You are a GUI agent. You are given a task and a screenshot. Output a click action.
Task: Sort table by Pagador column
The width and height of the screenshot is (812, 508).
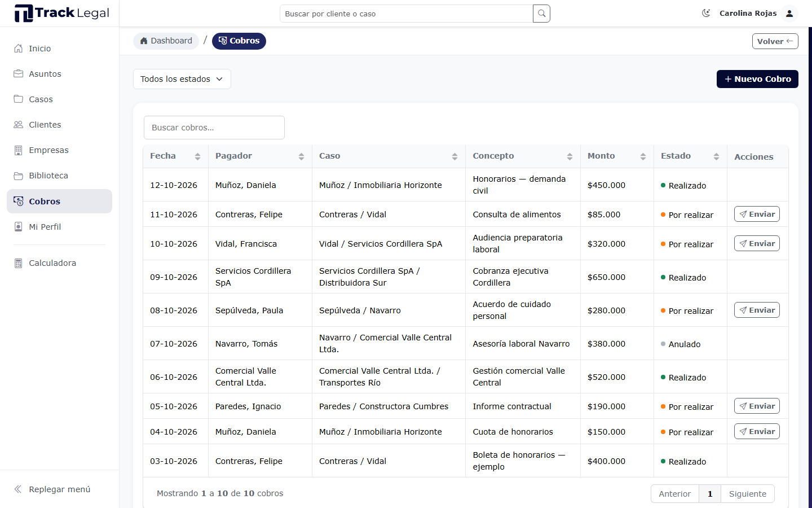point(260,156)
